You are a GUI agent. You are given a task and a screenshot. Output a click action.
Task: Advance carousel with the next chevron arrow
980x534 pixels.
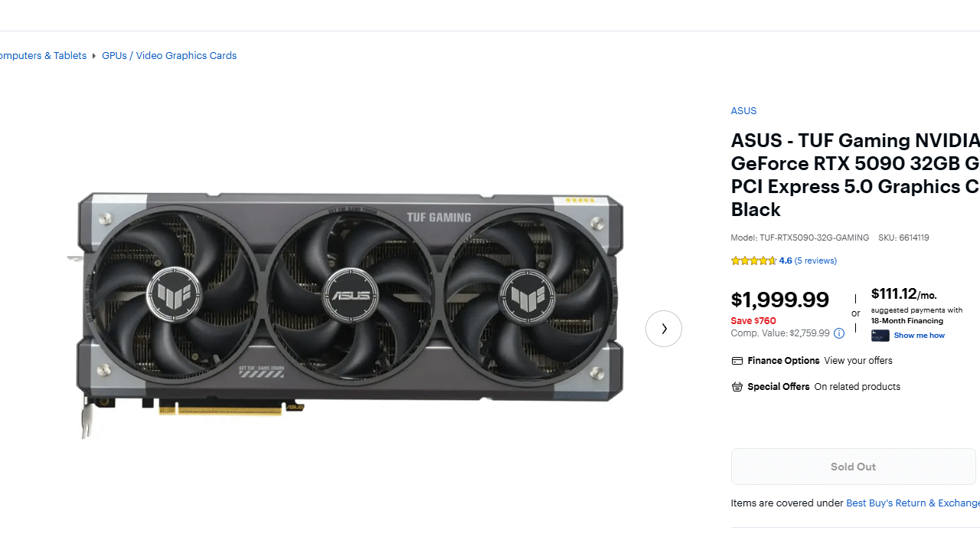pos(664,329)
